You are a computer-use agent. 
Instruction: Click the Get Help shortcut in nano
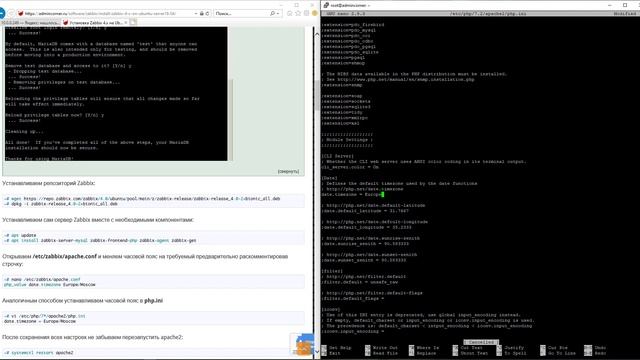(336, 348)
